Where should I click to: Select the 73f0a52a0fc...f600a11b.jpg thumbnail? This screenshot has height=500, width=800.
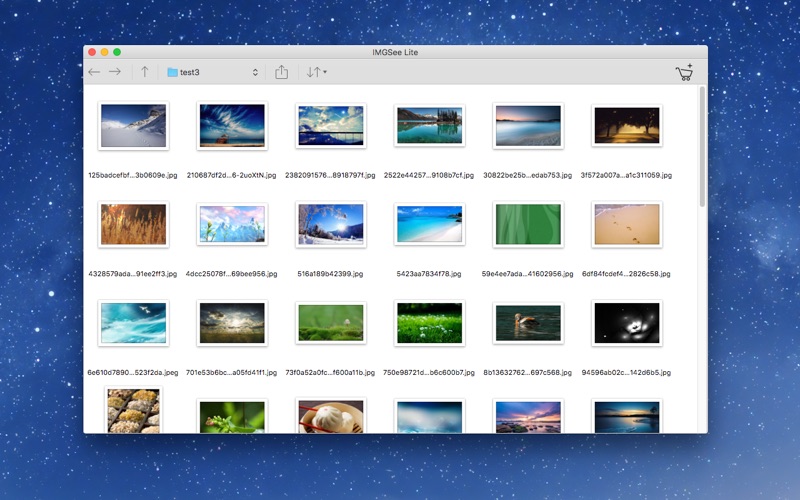point(330,323)
